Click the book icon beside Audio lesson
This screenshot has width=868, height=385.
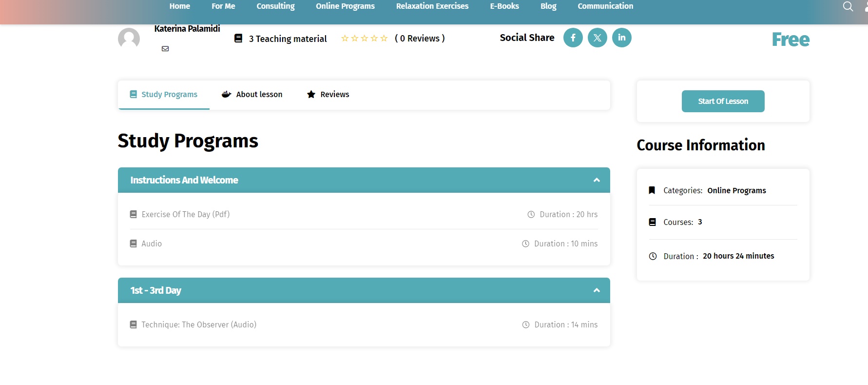tap(133, 243)
